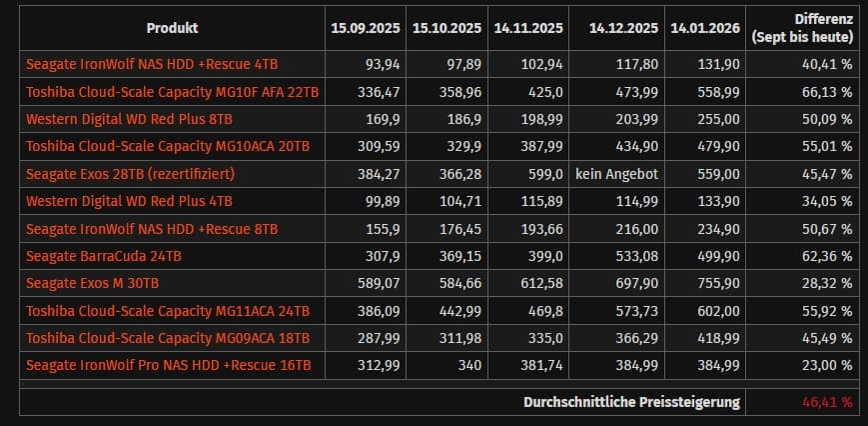Click the 14.01.2026 column header
The image size is (868, 426).
704,28
